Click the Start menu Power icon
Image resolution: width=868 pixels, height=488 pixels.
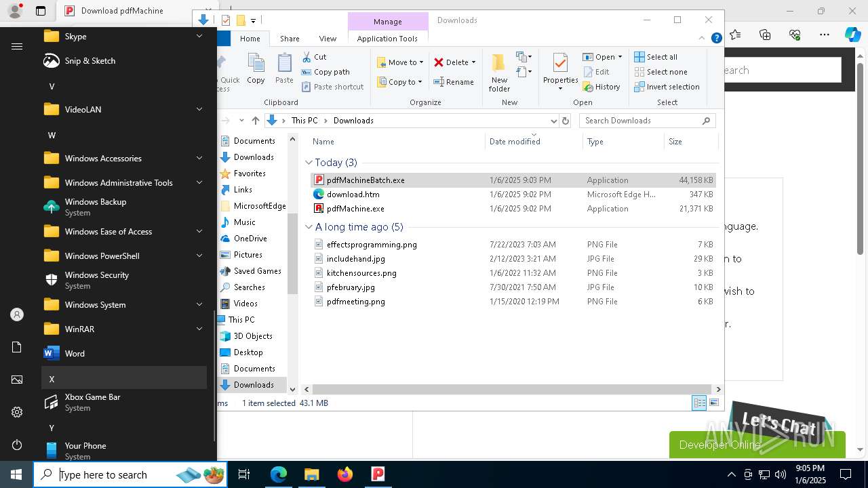tap(17, 445)
